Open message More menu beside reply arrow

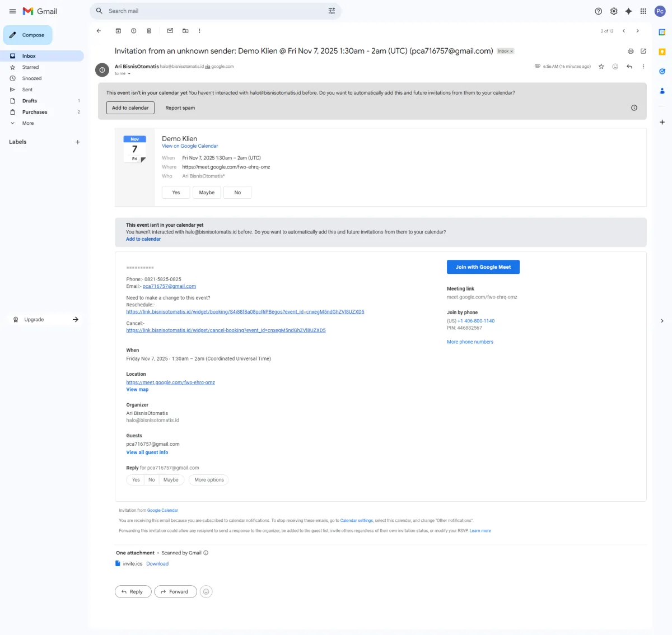pos(643,67)
